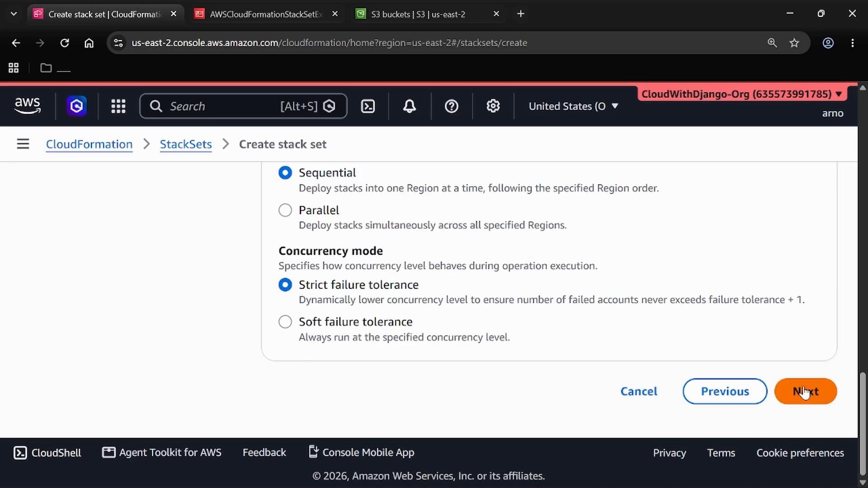Expand the United States region selector
The height and width of the screenshot is (488, 868).
(573, 106)
